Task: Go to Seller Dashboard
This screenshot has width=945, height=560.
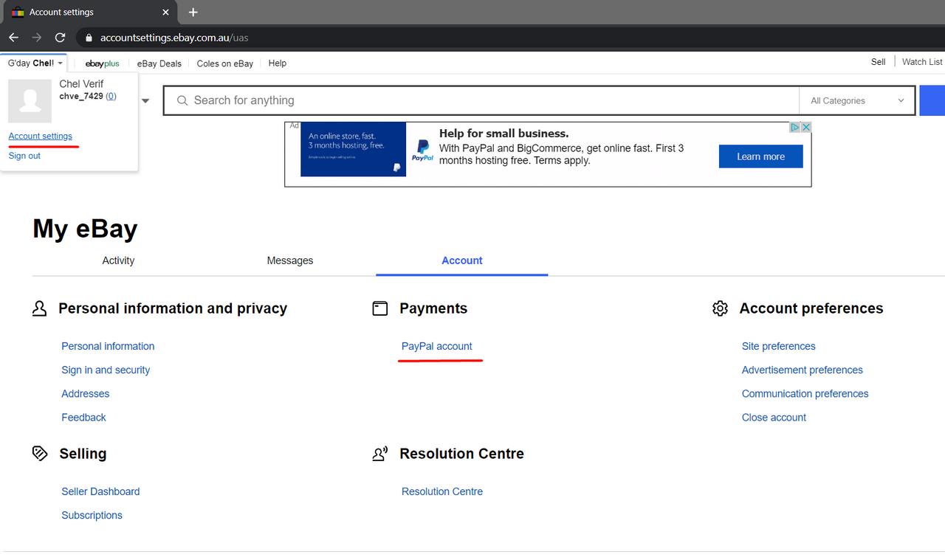Action: 100,491
